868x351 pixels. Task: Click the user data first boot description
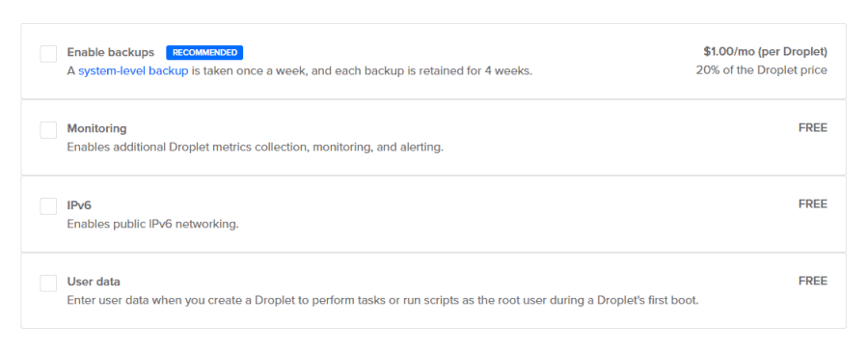coord(383,301)
